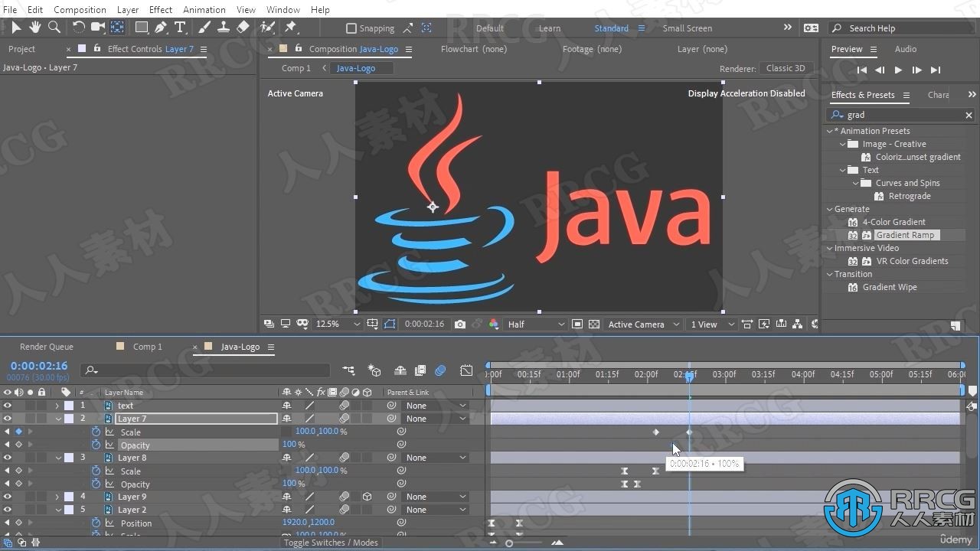980x551 pixels.
Task: Enable Frame Blending for the timeline
Action: [420, 370]
